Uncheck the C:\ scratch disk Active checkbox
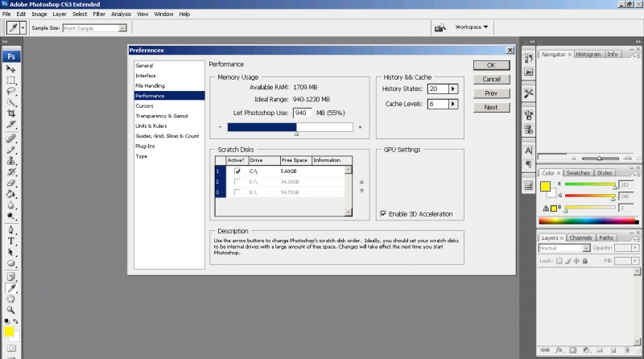The image size is (644, 359). click(237, 171)
